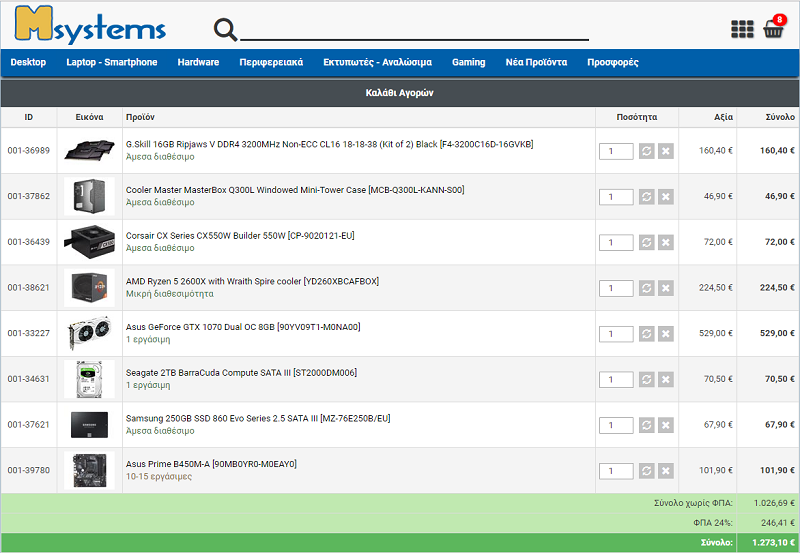Click quantity field for G.Skill Ripjaws
Viewport: 800px width, 553px height.
point(616,151)
